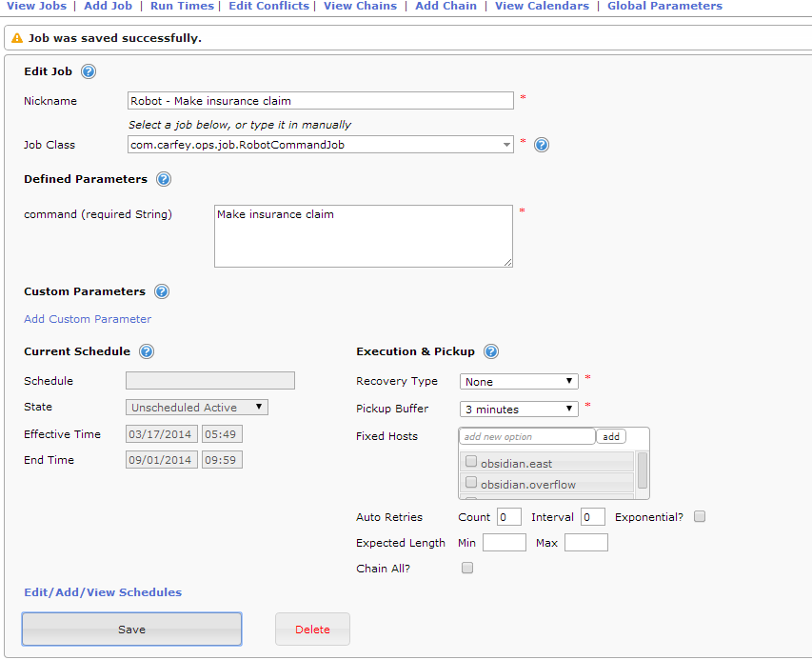Enable the Chain All? checkbox
Screen dimensions: 812x660
[x=467, y=569]
